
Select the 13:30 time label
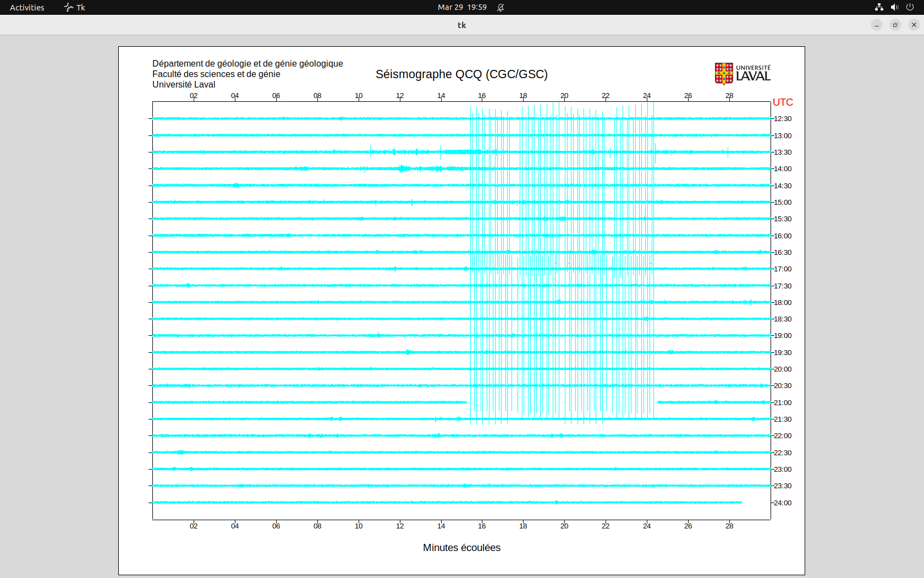[783, 152]
